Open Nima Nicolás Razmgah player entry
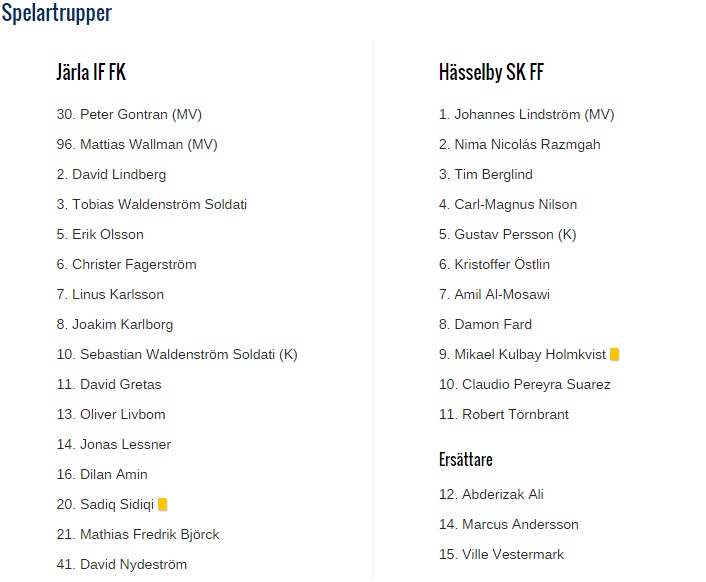The height and width of the screenshot is (582, 706). pyautogui.click(x=520, y=144)
